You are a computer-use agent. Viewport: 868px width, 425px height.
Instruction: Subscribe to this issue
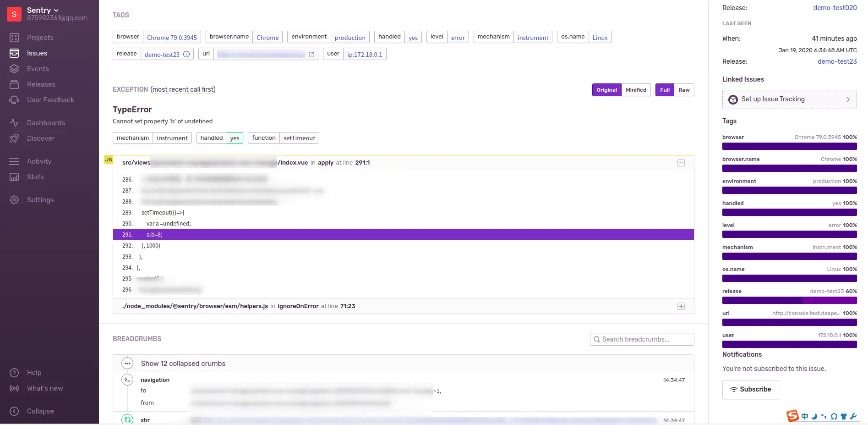pos(750,389)
